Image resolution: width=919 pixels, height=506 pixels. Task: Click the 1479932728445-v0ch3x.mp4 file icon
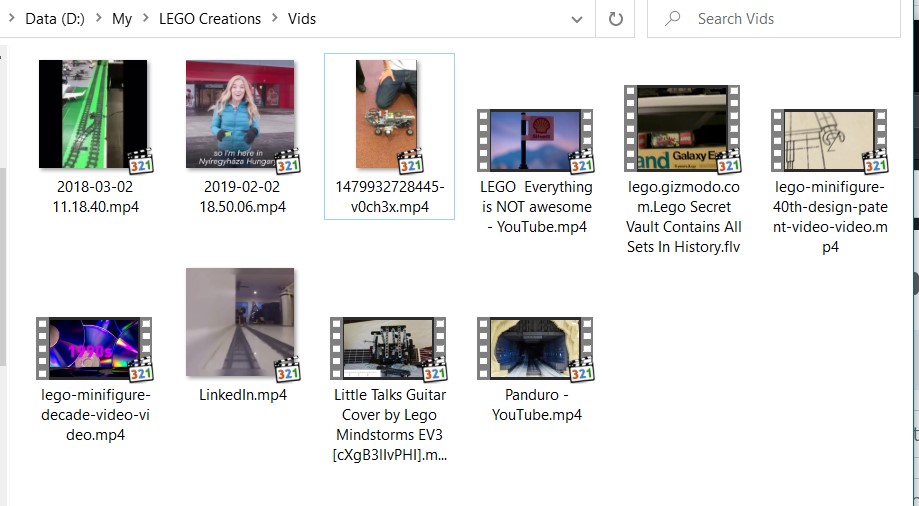tap(389, 114)
